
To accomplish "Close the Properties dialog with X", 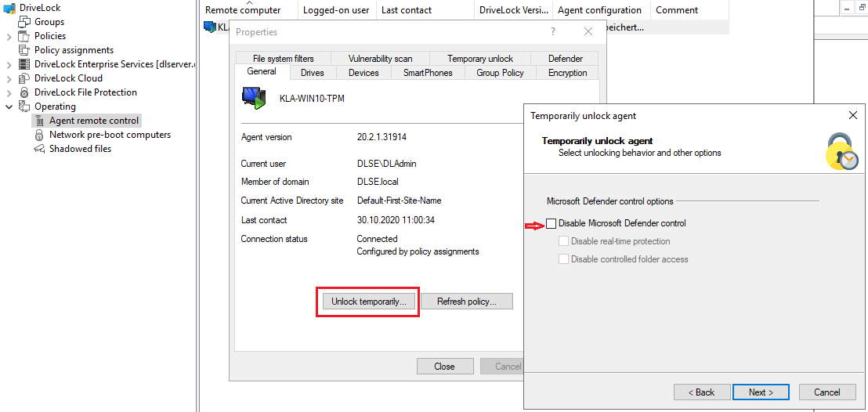I will pyautogui.click(x=588, y=32).
